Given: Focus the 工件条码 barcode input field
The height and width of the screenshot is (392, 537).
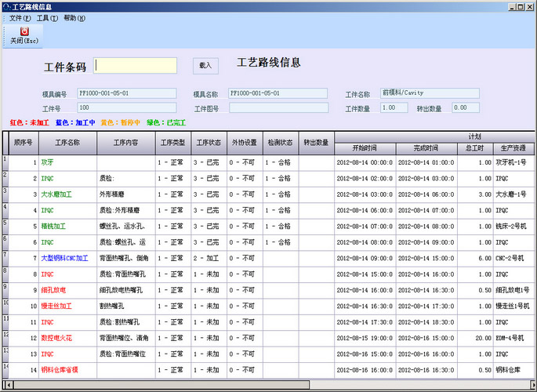Looking at the screenshot, I should [x=136, y=66].
